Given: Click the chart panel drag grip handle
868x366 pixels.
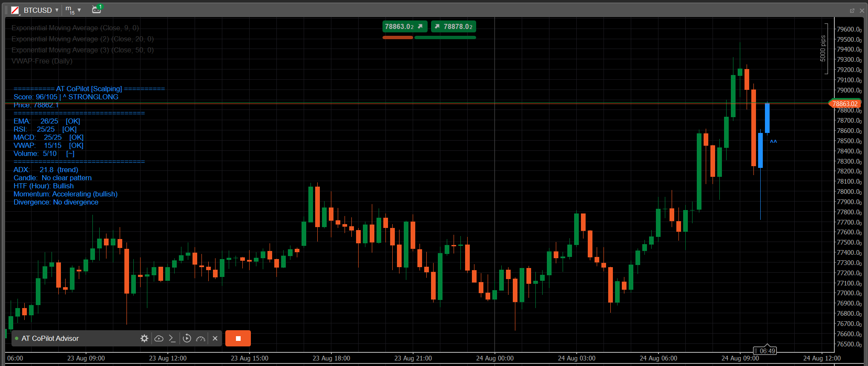Looking at the screenshot, I should point(6,10).
